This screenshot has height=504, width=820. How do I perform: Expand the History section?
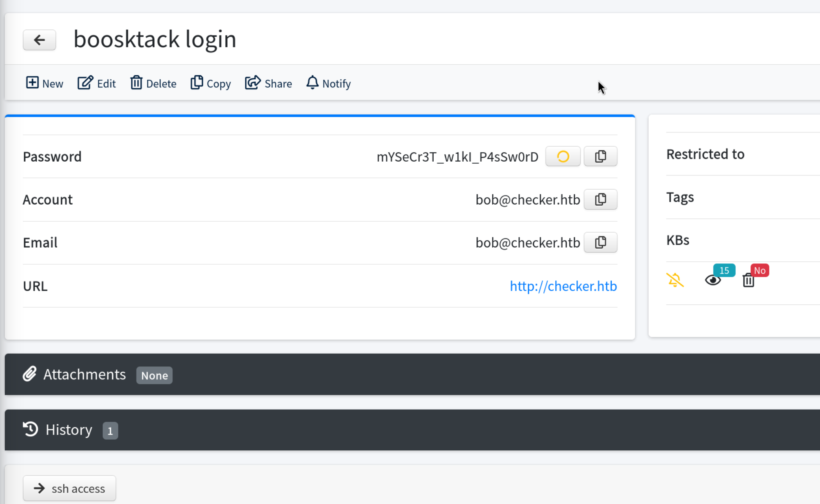(x=69, y=429)
